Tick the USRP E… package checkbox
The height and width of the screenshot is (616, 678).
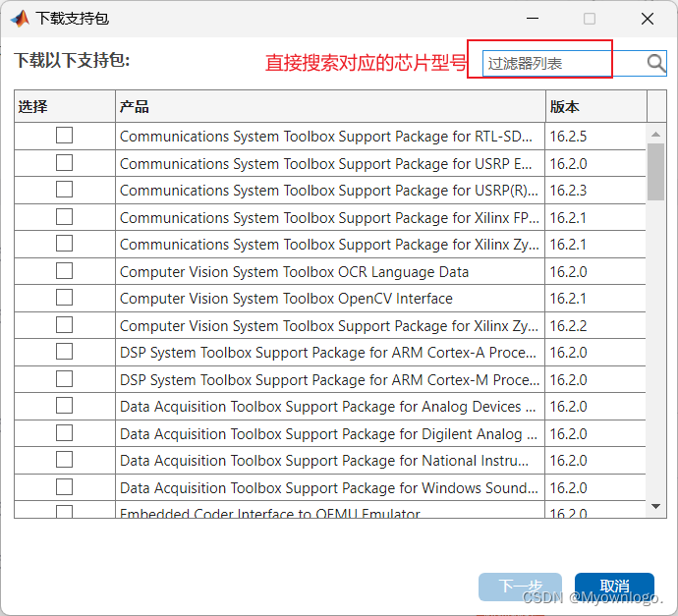click(64, 163)
